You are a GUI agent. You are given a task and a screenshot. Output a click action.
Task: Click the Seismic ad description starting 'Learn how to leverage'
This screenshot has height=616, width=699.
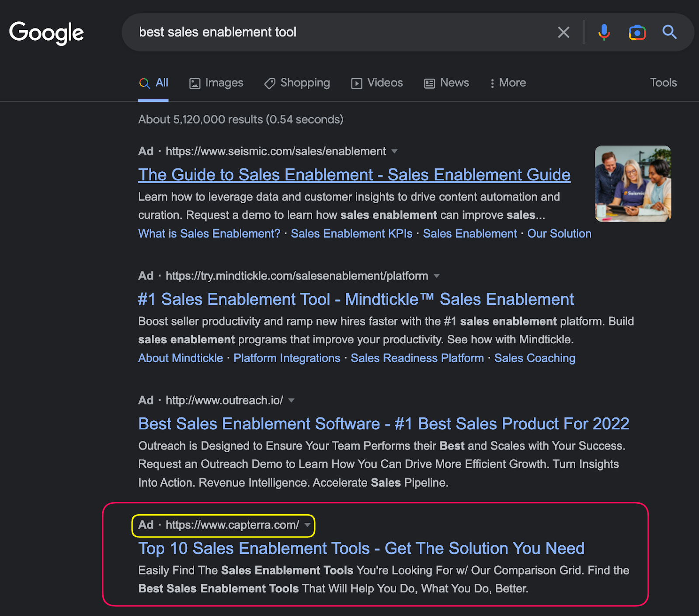click(349, 206)
